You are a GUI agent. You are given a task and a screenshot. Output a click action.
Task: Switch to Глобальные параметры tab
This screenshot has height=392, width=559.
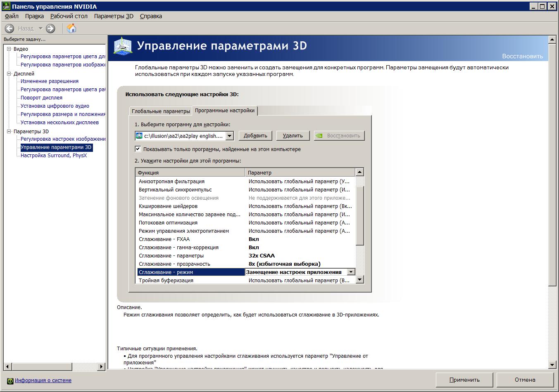click(161, 111)
